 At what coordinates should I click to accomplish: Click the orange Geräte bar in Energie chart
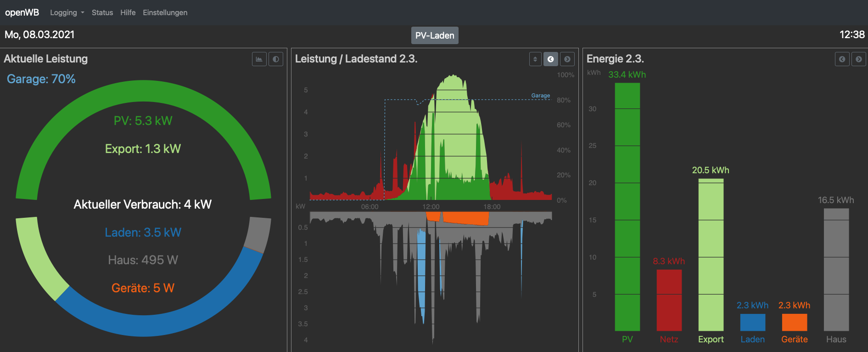tap(794, 322)
